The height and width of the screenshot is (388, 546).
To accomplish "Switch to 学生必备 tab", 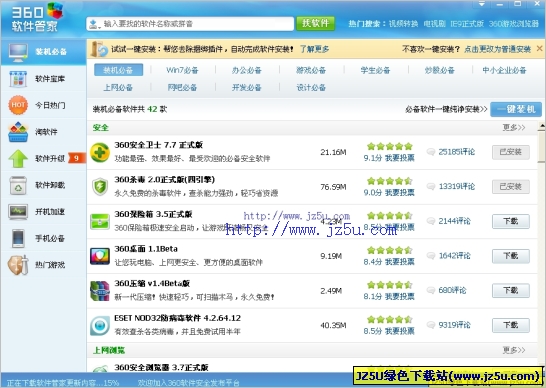I will (x=375, y=70).
